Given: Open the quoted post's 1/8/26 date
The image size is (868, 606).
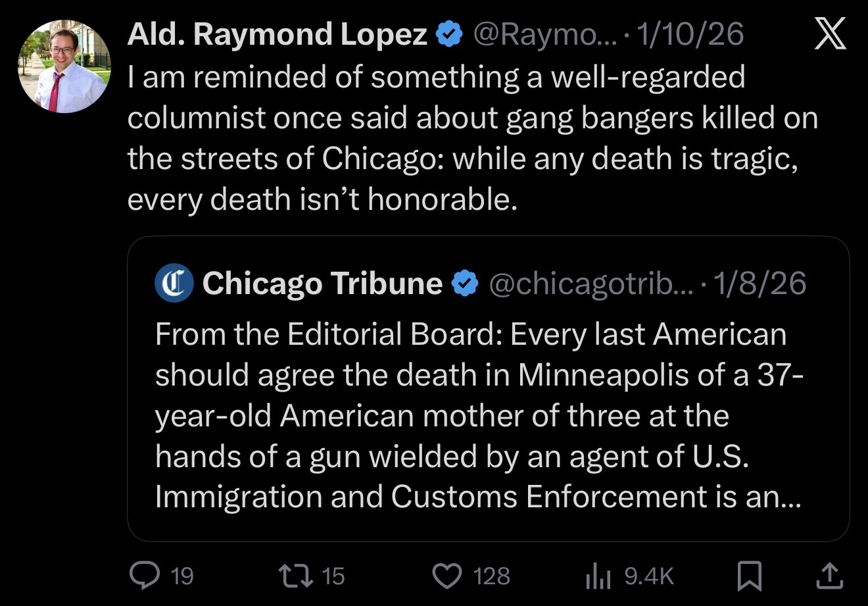Looking at the screenshot, I should [759, 284].
